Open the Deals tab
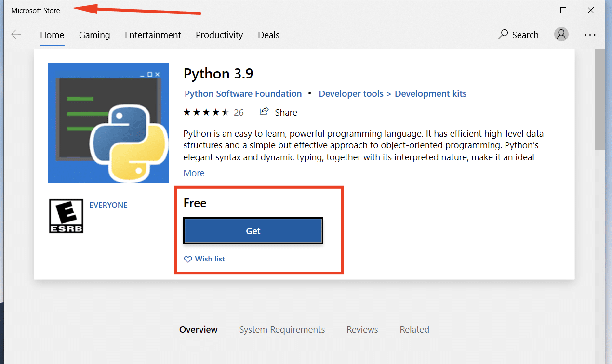This screenshot has width=612, height=364. click(x=268, y=35)
